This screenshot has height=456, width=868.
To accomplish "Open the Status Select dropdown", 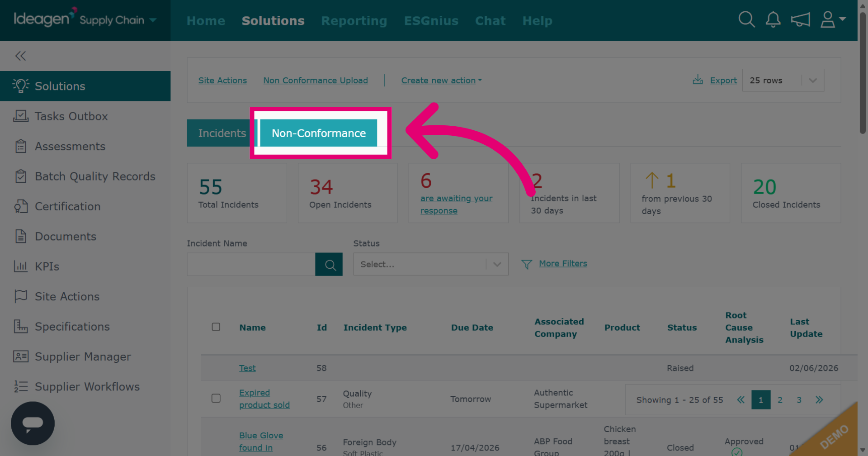I will coord(431,264).
